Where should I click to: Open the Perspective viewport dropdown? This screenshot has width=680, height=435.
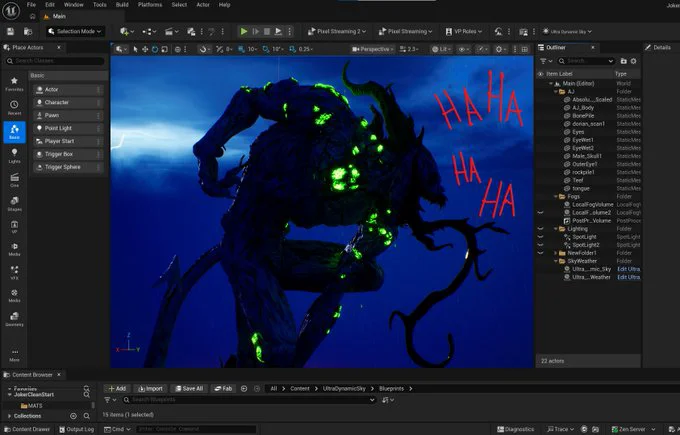(372, 49)
